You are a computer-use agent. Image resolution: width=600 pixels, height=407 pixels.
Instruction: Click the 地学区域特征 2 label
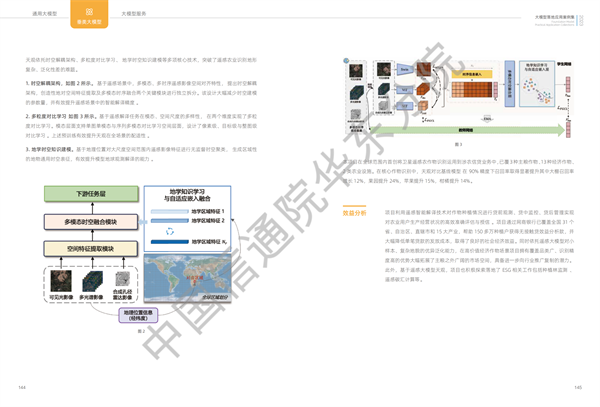click(x=208, y=221)
